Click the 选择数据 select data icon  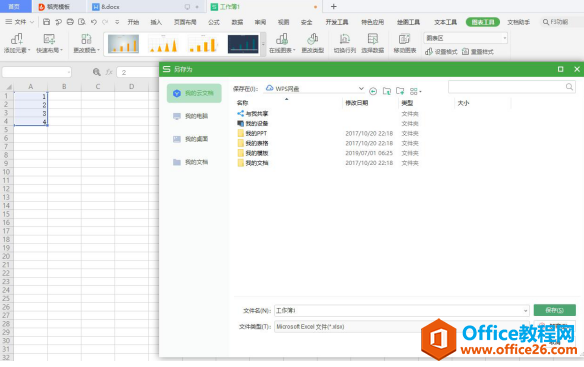(x=372, y=39)
